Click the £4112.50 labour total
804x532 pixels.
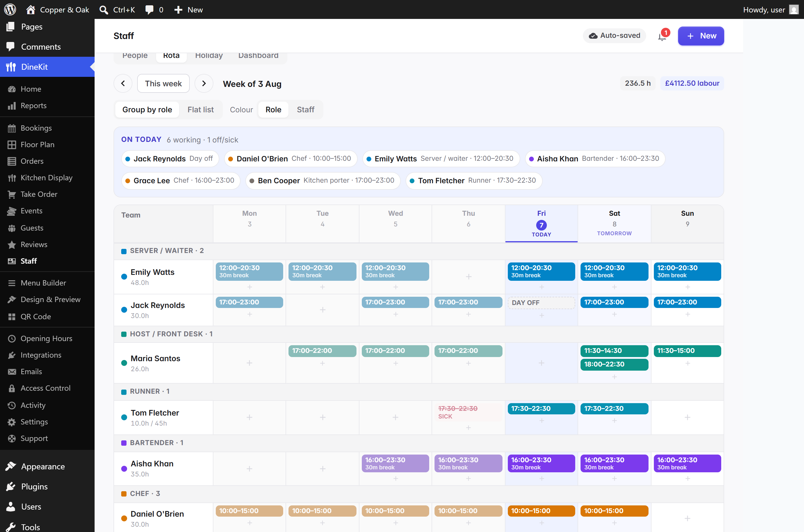click(x=692, y=83)
